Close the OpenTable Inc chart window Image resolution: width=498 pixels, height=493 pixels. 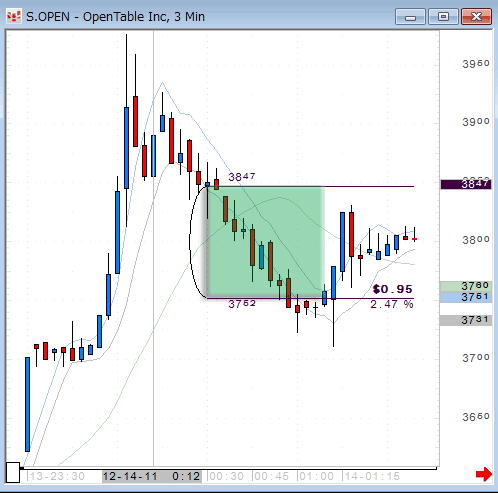tap(476, 17)
